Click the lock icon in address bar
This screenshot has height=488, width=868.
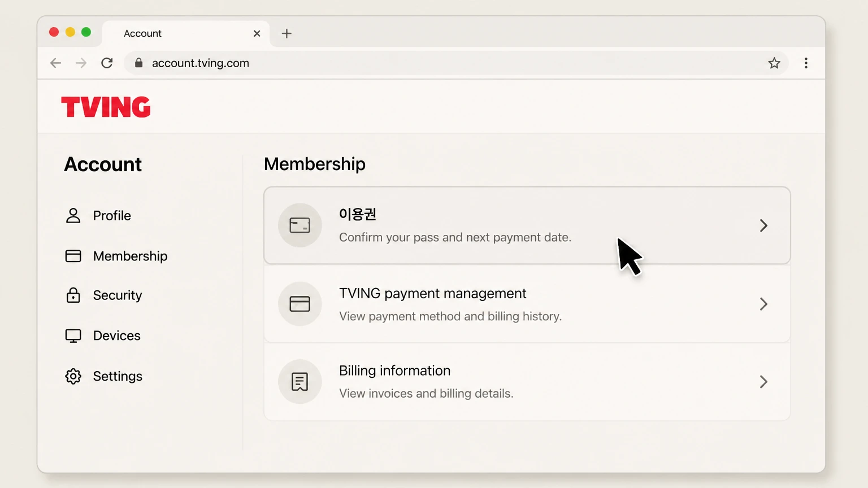[x=139, y=63]
